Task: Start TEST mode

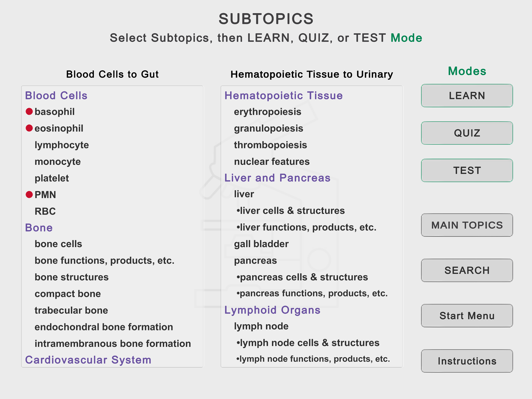Action: (467, 170)
